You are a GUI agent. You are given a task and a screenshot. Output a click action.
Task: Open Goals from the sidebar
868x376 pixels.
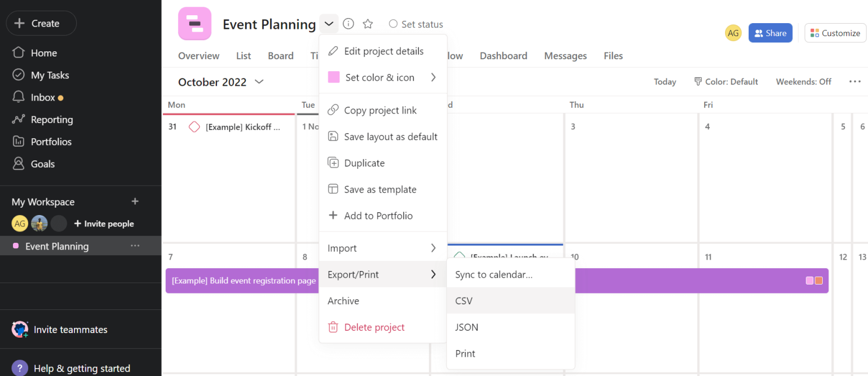41,164
